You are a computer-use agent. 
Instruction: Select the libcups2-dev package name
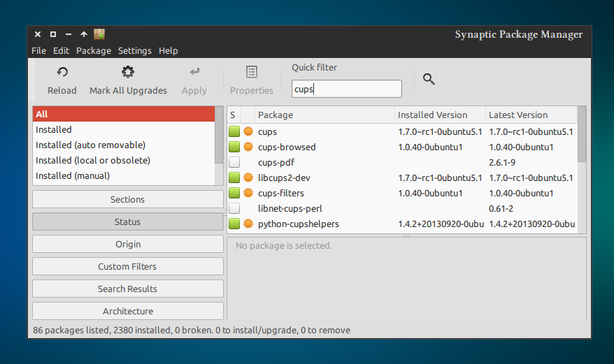click(284, 178)
